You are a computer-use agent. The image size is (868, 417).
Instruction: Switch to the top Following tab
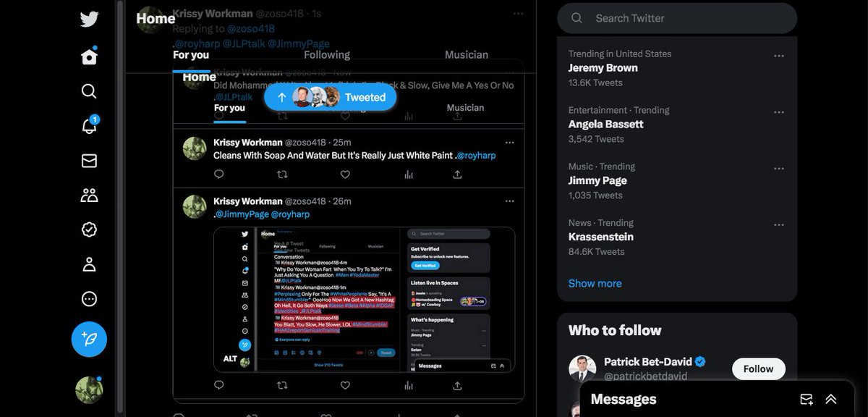(x=327, y=55)
